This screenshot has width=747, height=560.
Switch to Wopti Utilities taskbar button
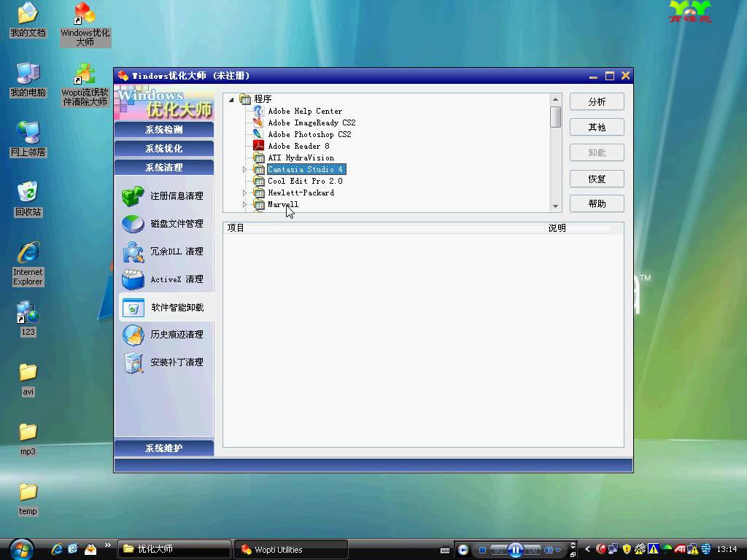(290, 549)
